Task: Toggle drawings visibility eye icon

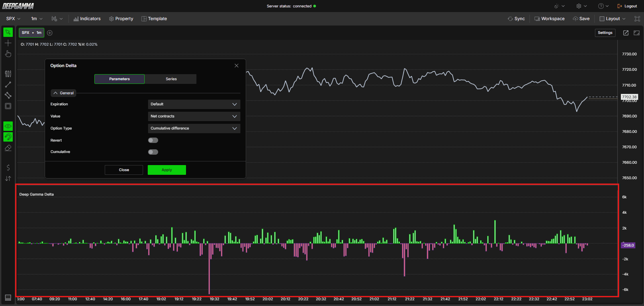Action: pyautogui.click(x=8, y=126)
